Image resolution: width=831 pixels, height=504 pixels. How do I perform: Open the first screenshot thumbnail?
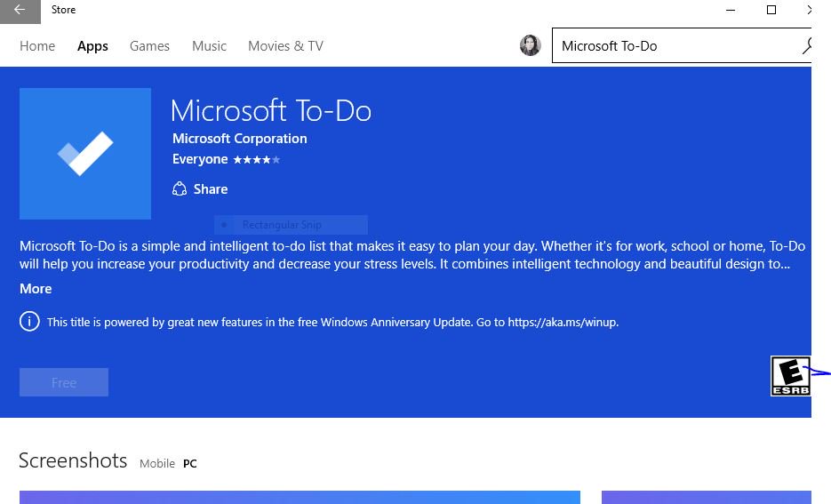click(300, 497)
